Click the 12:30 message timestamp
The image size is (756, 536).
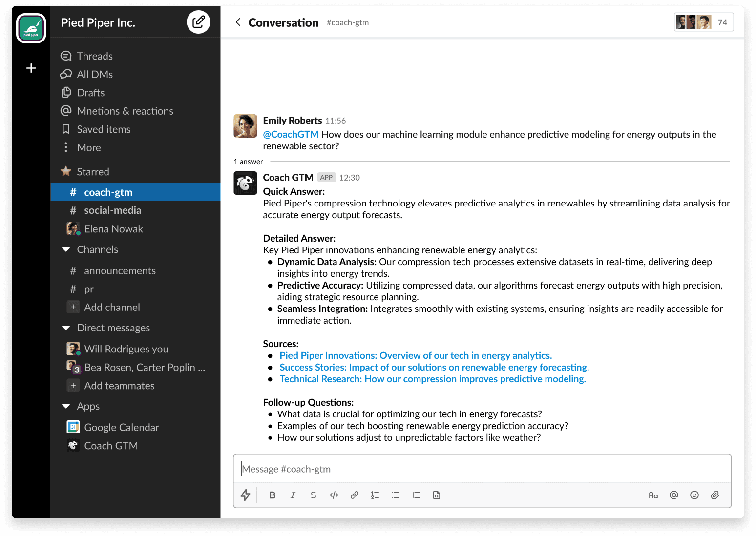click(x=350, y=178)
